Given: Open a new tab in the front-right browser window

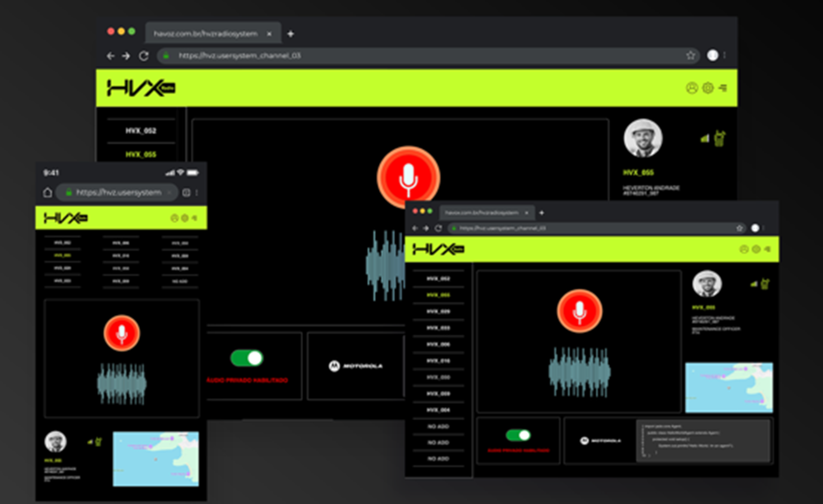Looking at the screenshot, I should (542, 213).
